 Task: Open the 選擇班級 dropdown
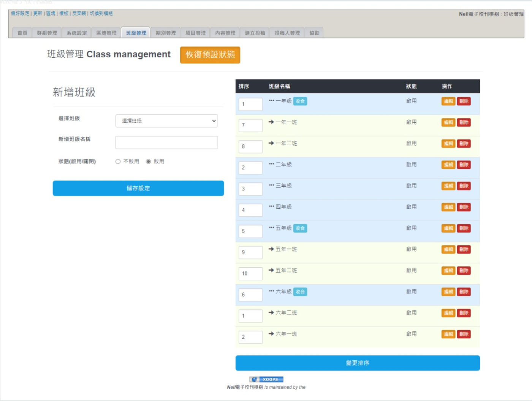(x=166, y=121)
